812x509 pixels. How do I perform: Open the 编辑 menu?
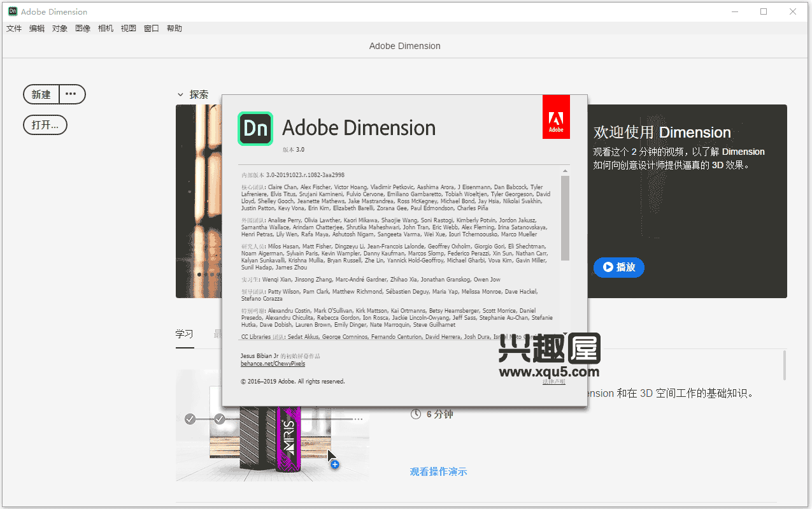(x=37, y=28)
